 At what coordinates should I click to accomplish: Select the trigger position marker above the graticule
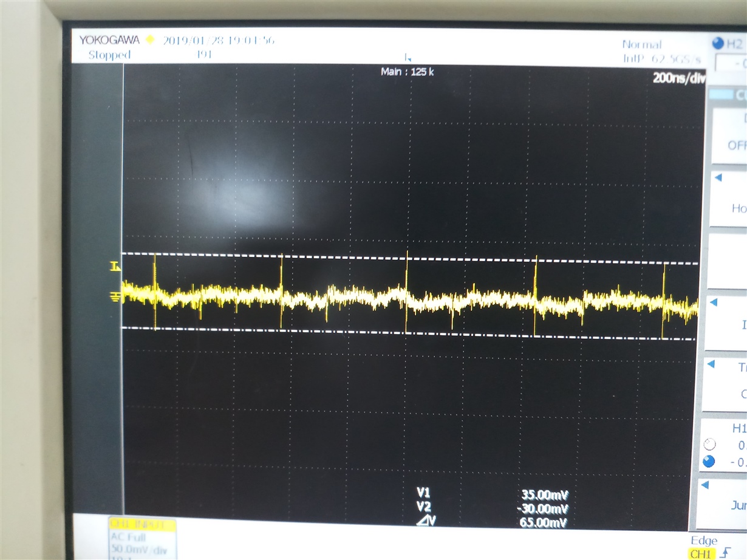click(408, 58)
